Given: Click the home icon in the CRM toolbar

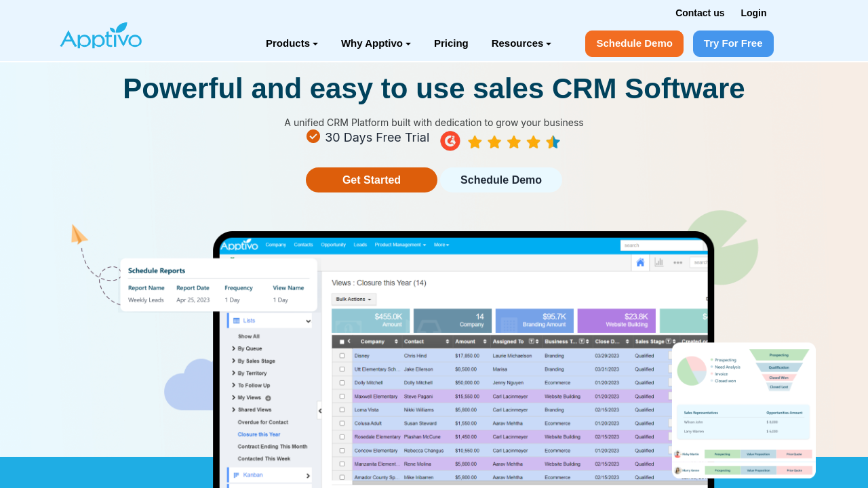Looking at the screenshot, I should click(640, 262).
